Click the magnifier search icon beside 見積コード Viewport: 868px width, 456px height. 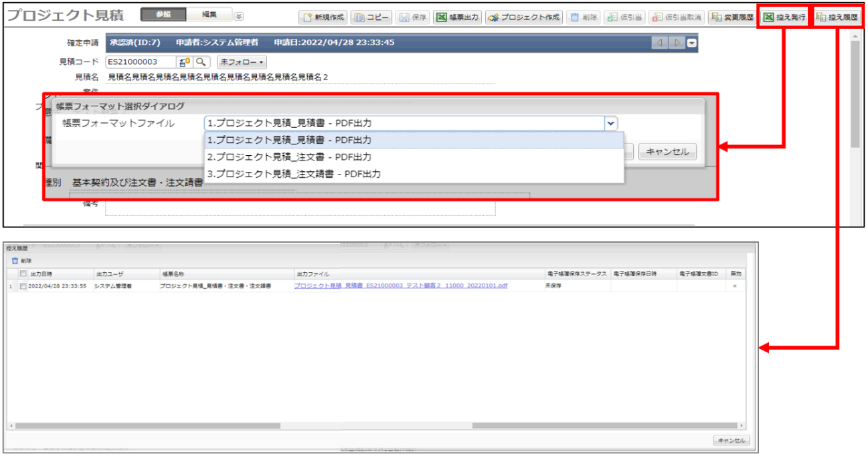click(x=201, y=62)
